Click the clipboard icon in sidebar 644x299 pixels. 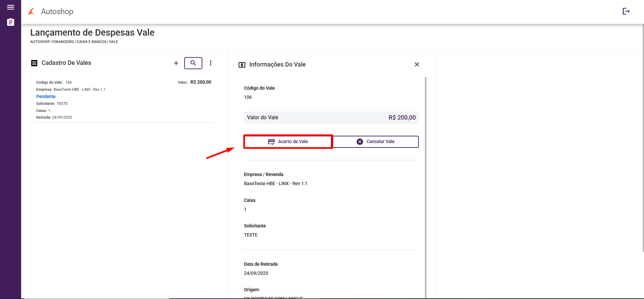coord(10,22)
